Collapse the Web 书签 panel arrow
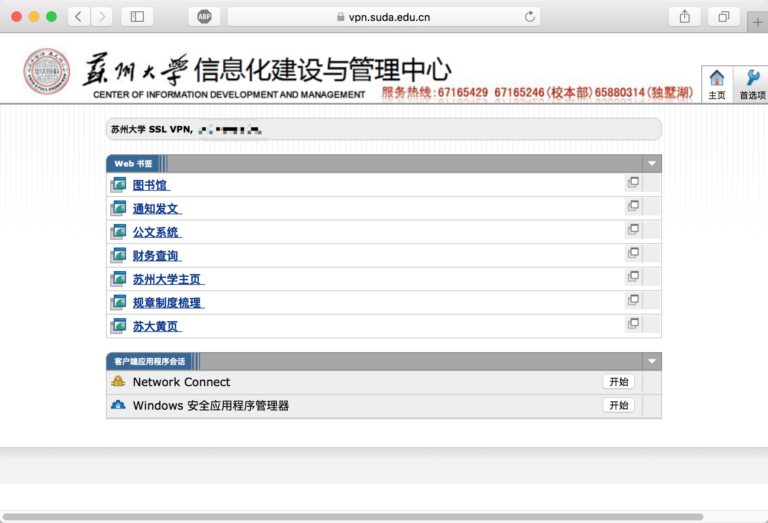Viewport: 768px width, 523px height. click(652, 164)
